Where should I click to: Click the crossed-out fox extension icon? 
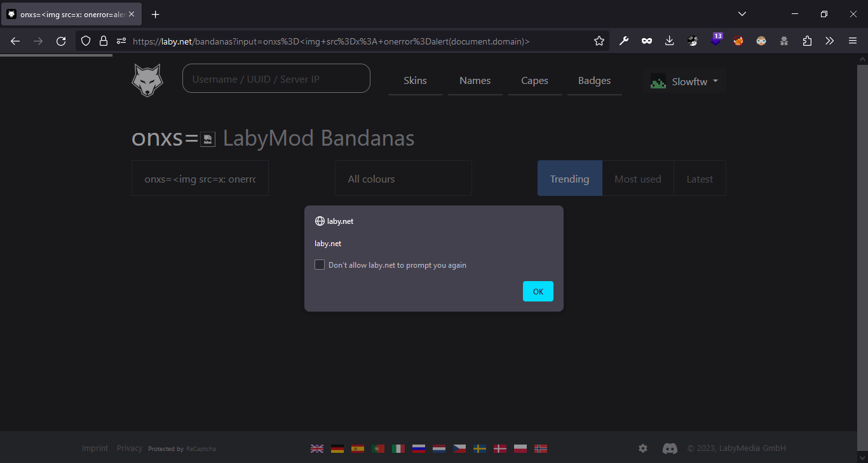click(738, 41)
